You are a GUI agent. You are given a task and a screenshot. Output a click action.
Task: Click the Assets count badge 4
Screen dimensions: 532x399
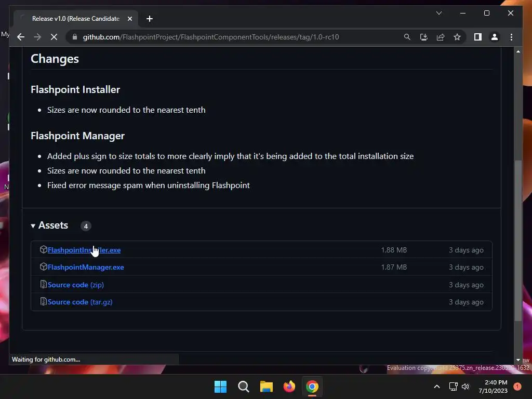coord(86,226)
